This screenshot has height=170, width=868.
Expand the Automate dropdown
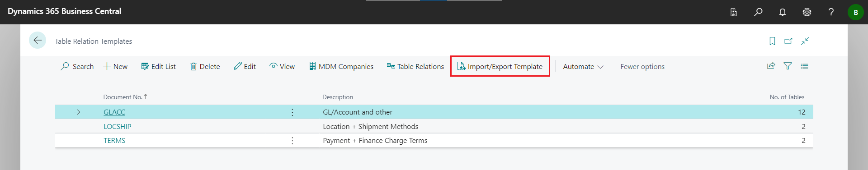pos(583,66)
